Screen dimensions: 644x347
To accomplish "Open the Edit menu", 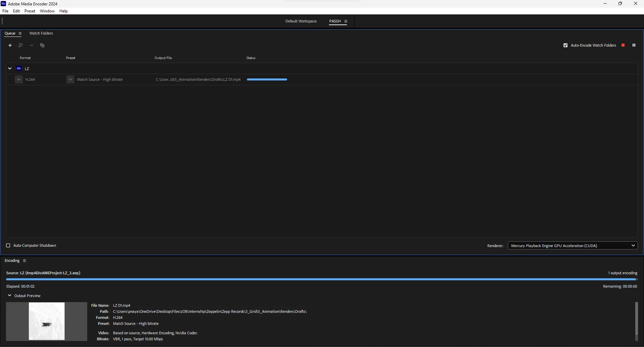I will pyautogui.click(x=16, y=11).
